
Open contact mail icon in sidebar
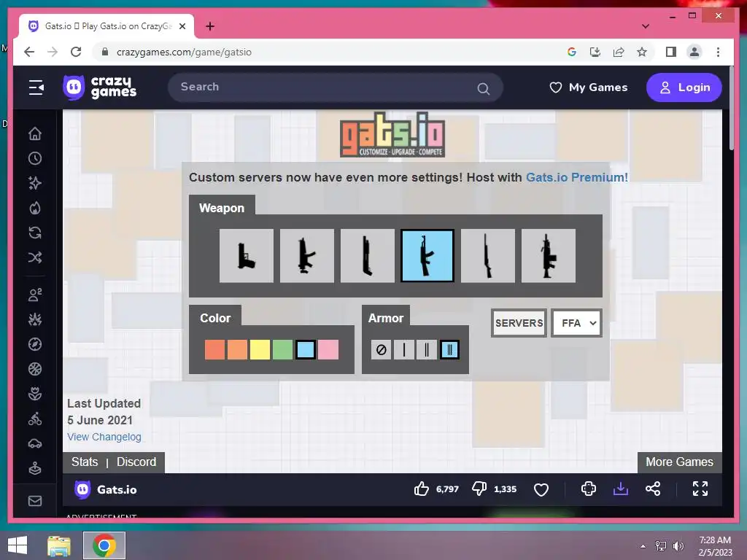tap(35, 501)
